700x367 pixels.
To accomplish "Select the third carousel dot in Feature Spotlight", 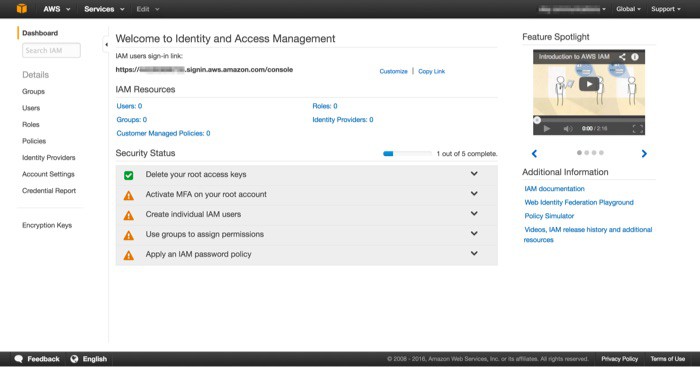I will coord(594,153).
